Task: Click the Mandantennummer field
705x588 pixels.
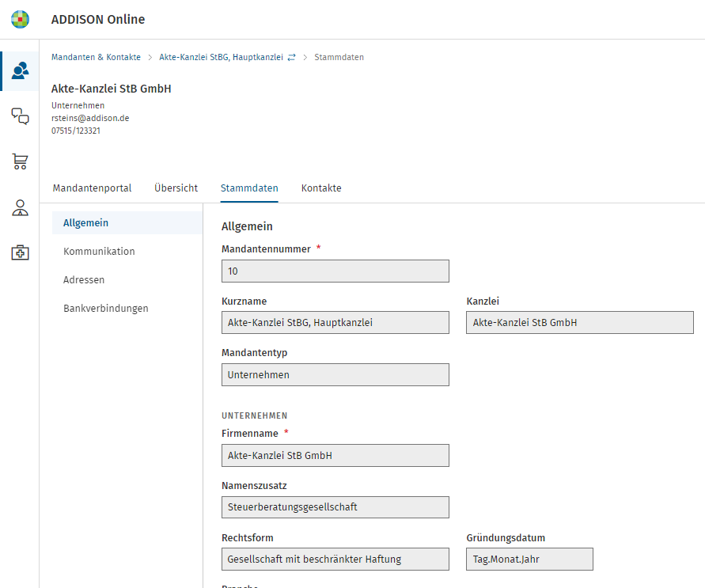Action: pos(335,271)
